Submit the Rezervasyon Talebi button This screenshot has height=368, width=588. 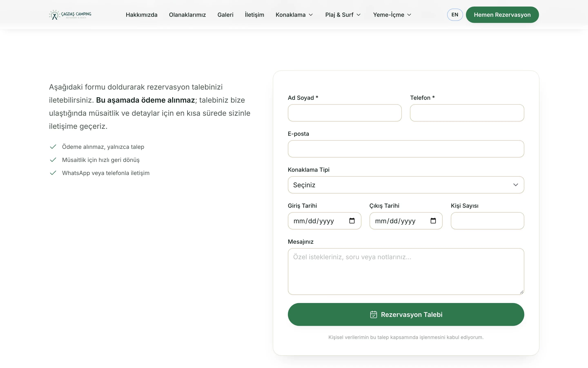pyautogui.click(x=406, y=314)
